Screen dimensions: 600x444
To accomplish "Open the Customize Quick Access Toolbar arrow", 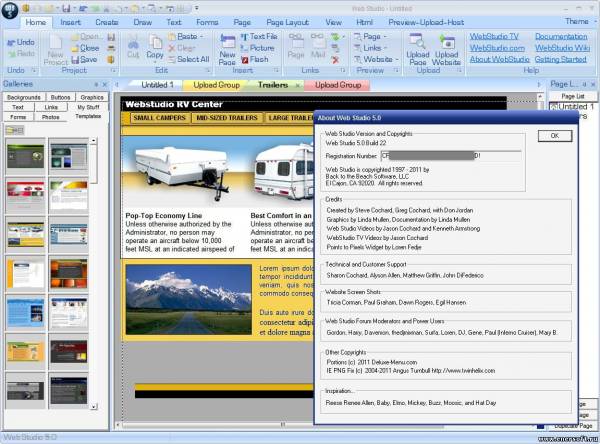I will coord(197,8).
